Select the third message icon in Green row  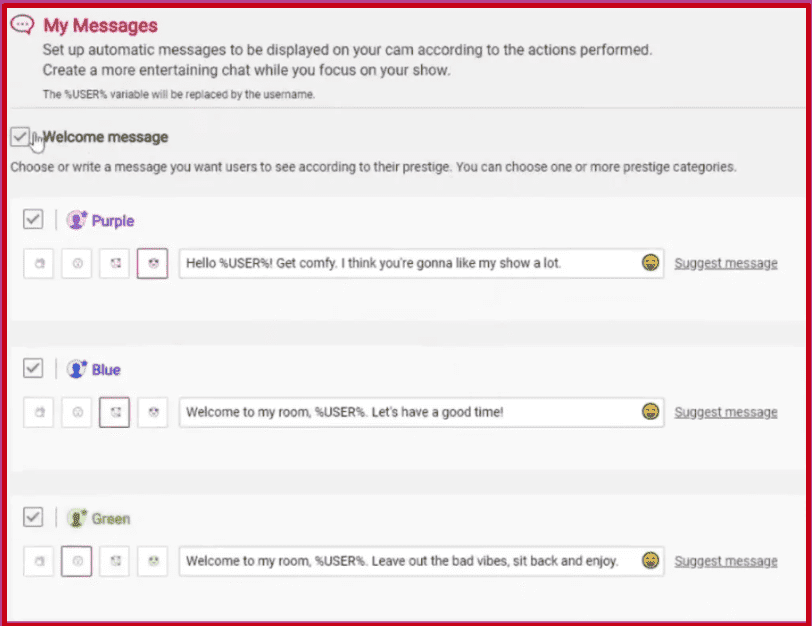coord(115,561)
